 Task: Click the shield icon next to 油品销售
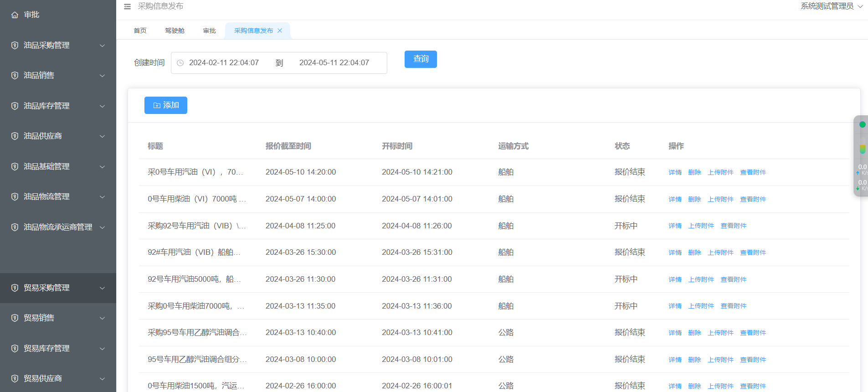pos(15,76)
